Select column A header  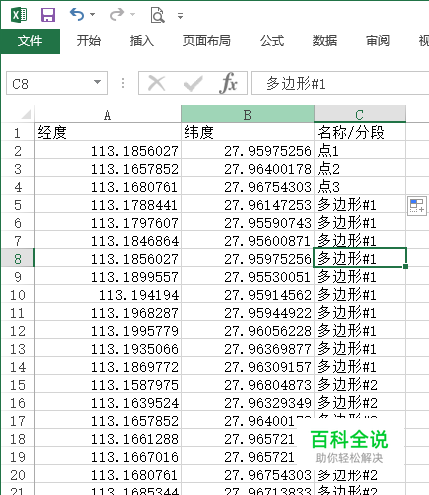pos(108,115)
